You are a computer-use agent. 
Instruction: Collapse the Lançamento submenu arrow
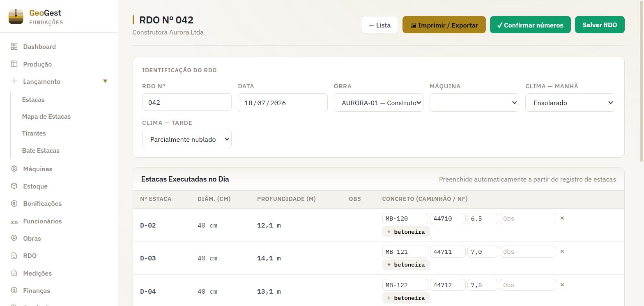[105, 81]
